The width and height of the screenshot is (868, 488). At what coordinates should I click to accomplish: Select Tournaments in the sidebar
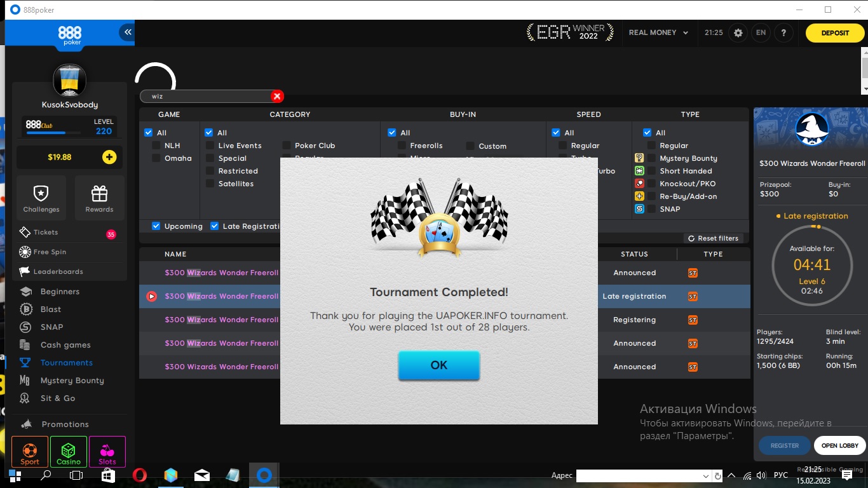click(67, 363)
